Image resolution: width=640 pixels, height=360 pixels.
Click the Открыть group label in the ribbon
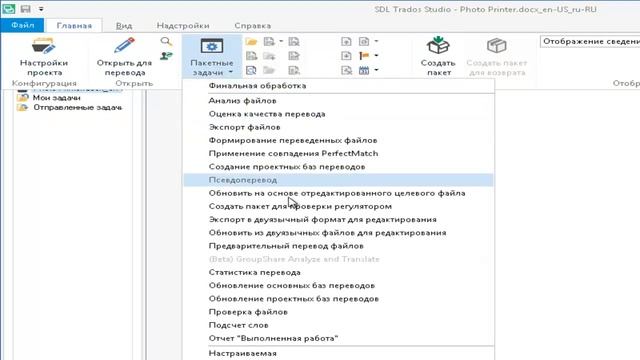point(134,83)
